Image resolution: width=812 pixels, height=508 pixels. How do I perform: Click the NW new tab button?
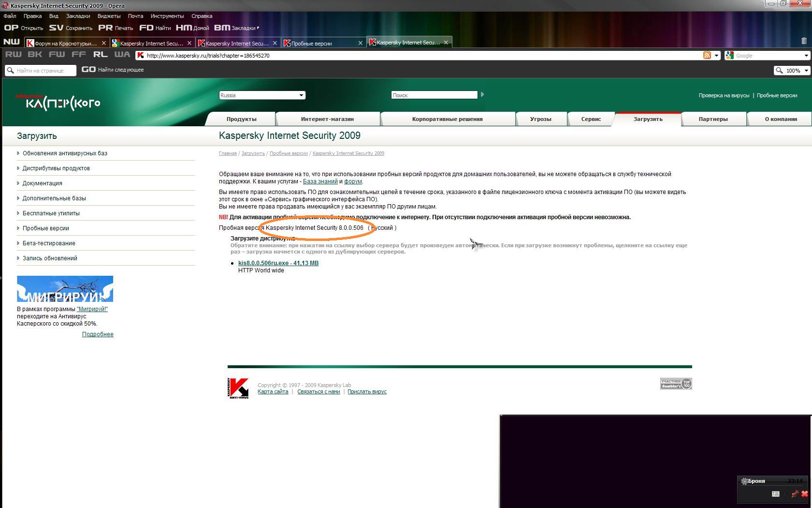pos(12,42)
